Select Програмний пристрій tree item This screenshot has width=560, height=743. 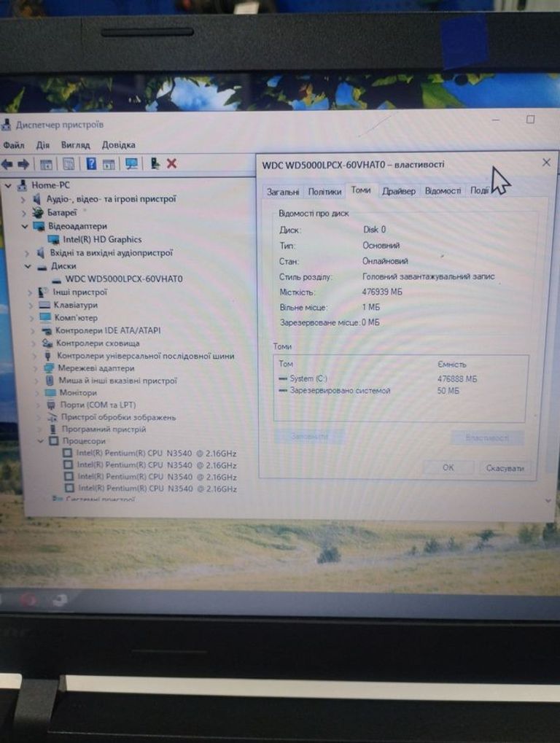[104, 429]
